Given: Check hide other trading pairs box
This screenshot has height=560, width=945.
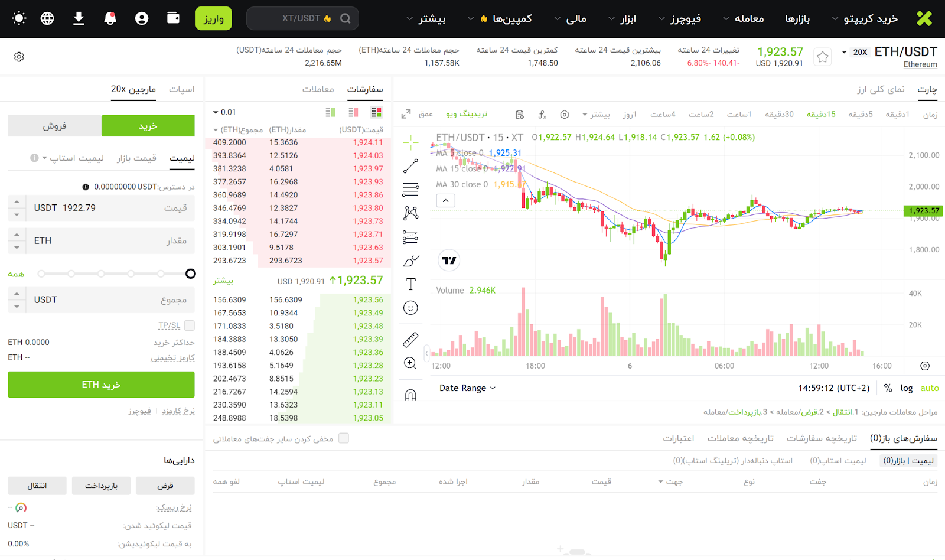Looking at the screenshot, I should [344, 438].
